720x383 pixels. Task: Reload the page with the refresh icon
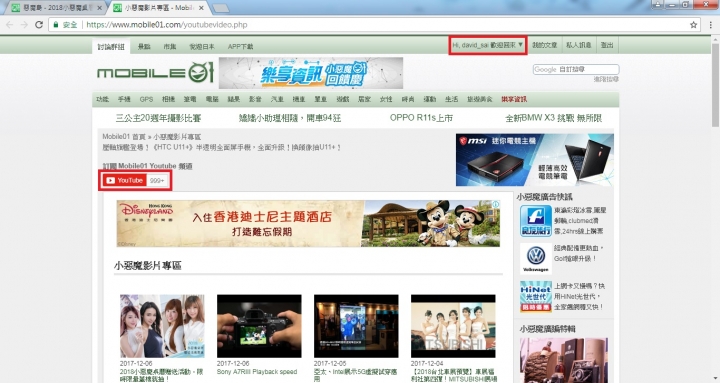pyautogui.click(x=39, y=25)
